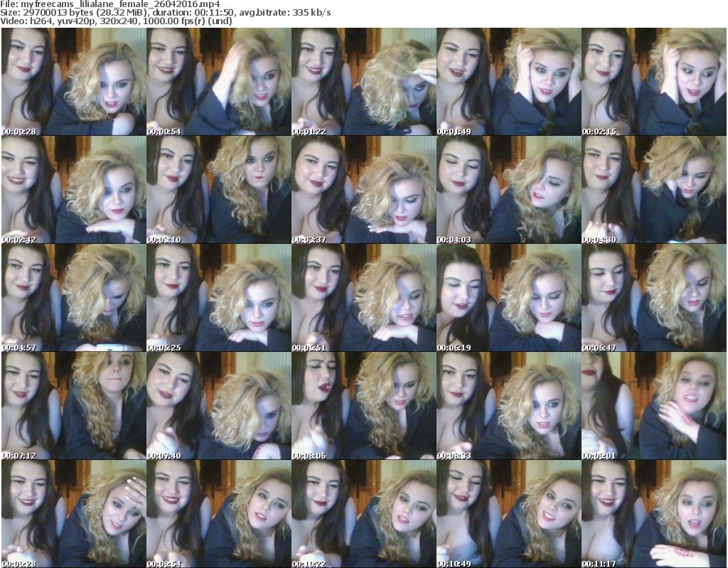Click the 'File:' name line in the header
Viewport: 728px width, 568px height.
pos(110,4)
